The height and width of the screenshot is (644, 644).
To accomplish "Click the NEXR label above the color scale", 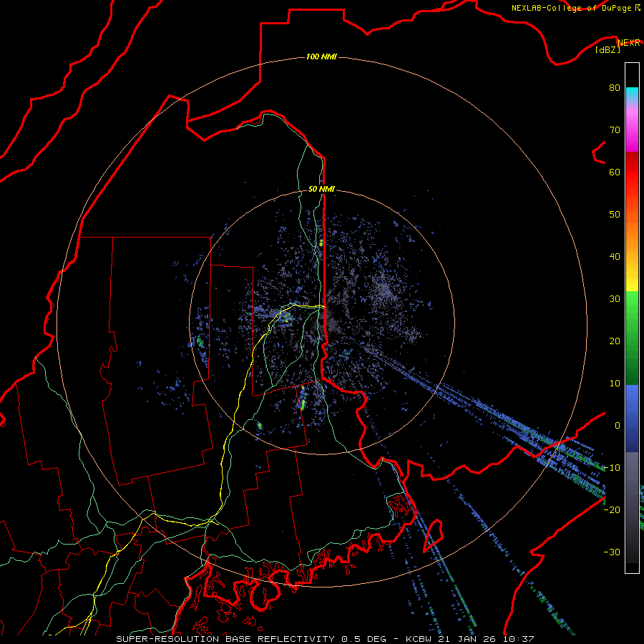I will click(629, 43).
